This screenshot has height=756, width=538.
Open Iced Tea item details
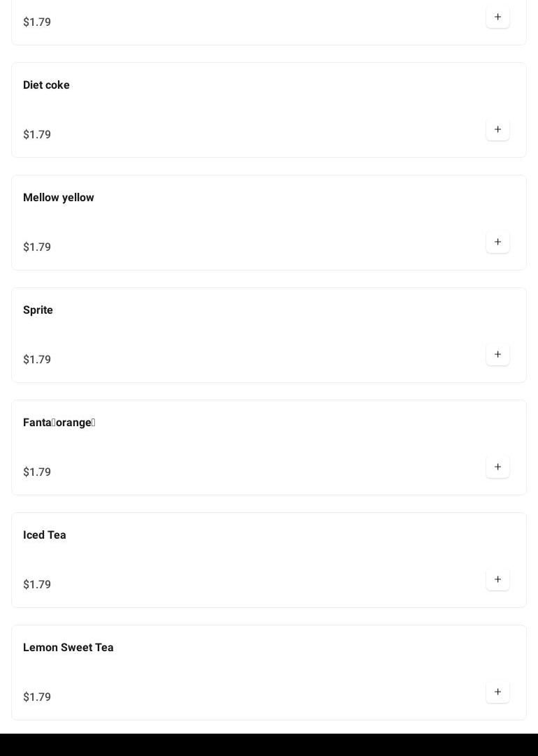coord(45,535)
